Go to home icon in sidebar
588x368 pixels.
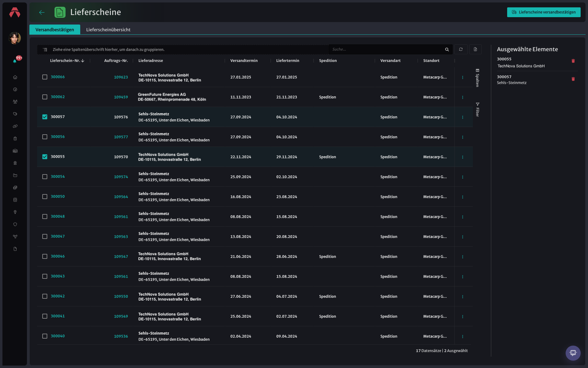[x=15, y=77]
